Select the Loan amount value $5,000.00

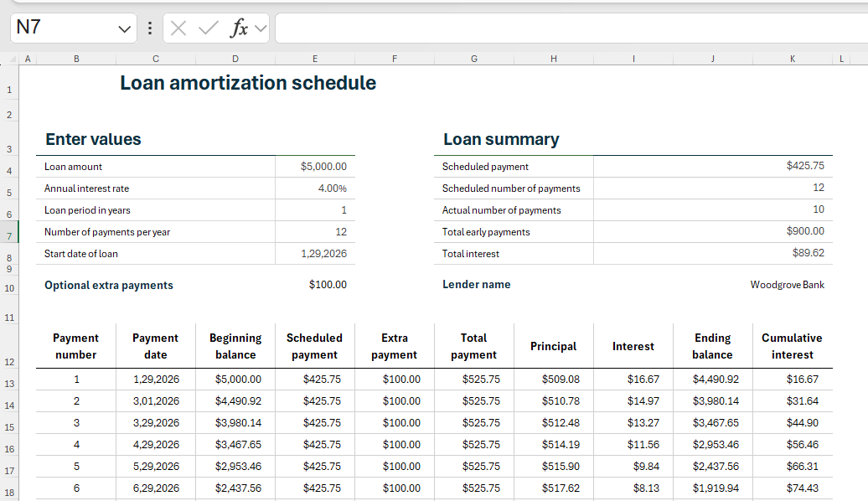click(323, 167)
